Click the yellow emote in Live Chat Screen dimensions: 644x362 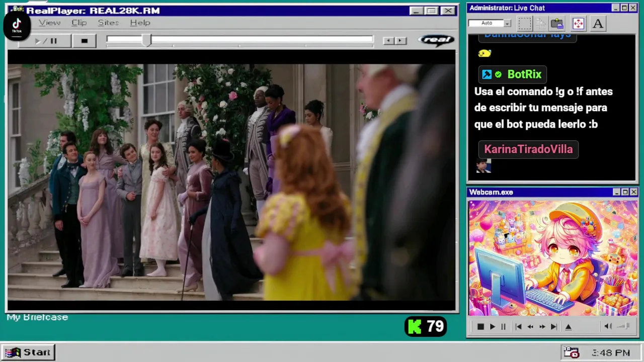484,53
